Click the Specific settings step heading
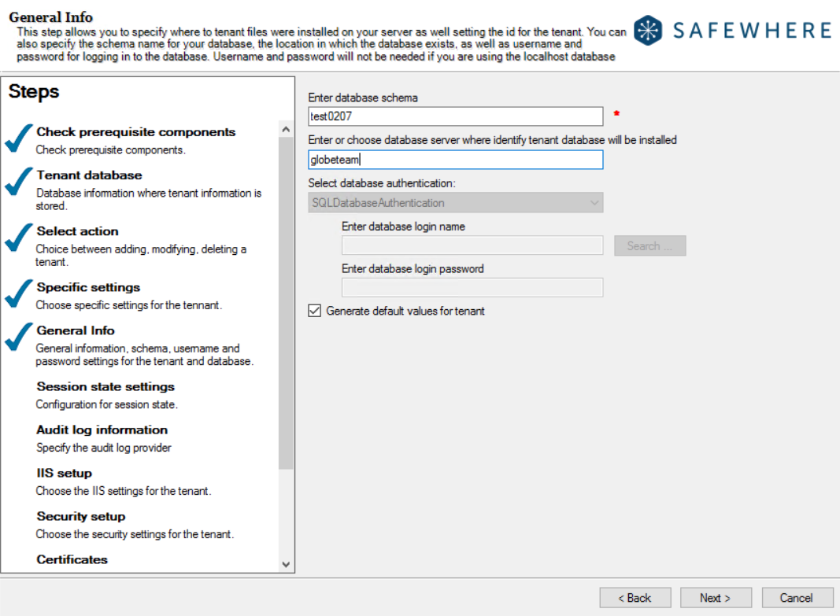 point(88,287)
